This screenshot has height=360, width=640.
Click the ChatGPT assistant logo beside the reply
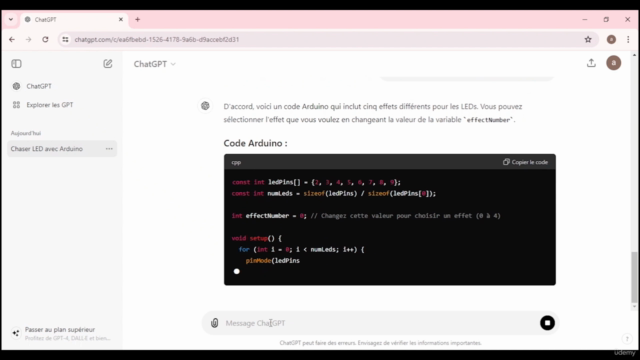[x=205, y=106]
